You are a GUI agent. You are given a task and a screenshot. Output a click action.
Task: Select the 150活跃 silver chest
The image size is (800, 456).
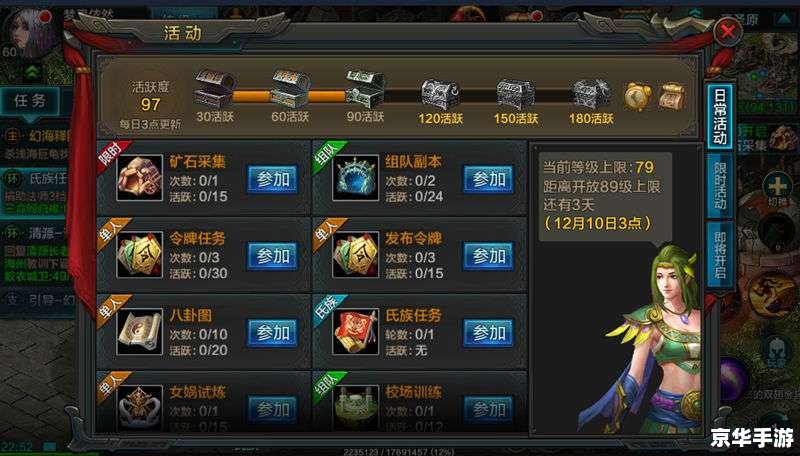[x=516, y=94]
